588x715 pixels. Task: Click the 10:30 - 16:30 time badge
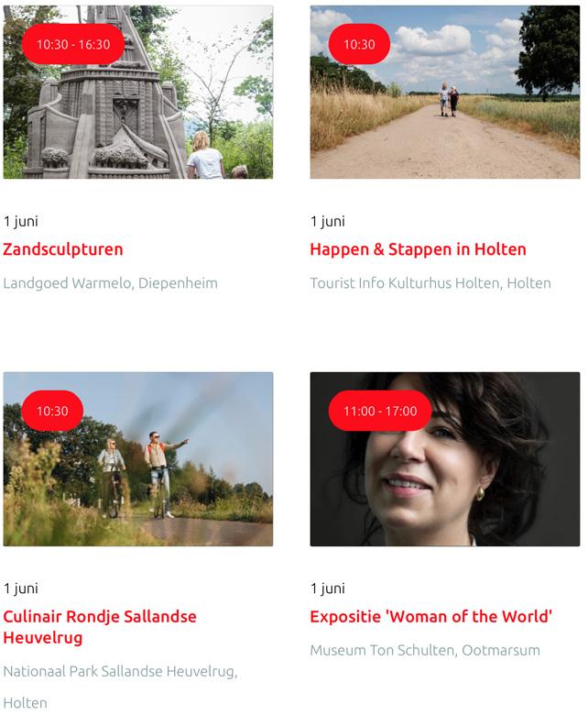[73, 44]
